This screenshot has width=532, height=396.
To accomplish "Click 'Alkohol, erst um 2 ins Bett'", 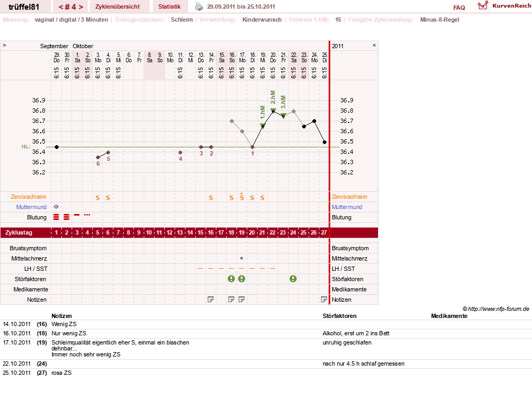I will tap(356, 333).
